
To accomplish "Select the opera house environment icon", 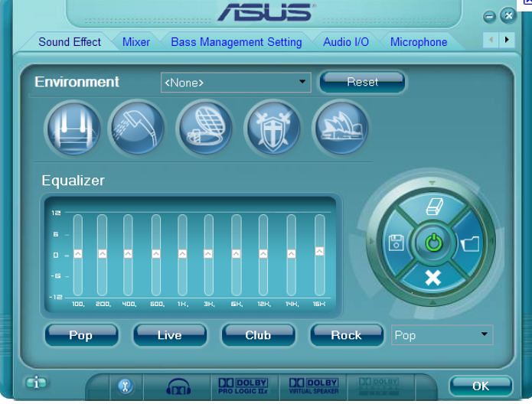I will (341, 128).
